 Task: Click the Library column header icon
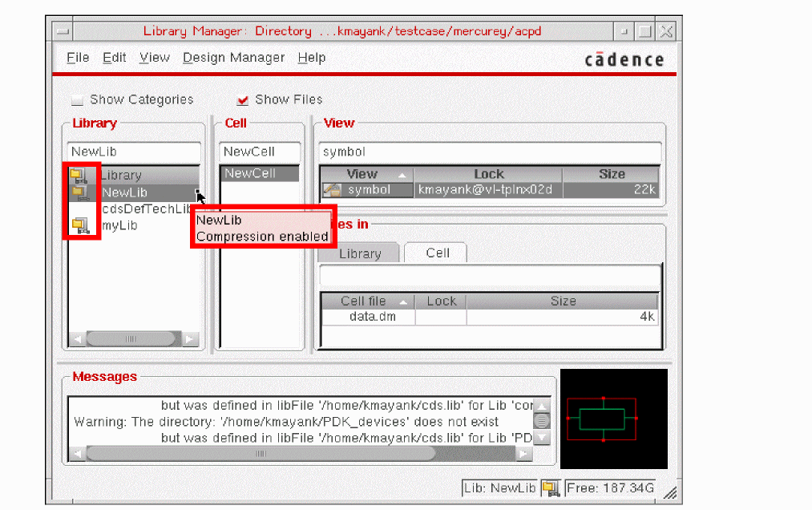[79, 176]
